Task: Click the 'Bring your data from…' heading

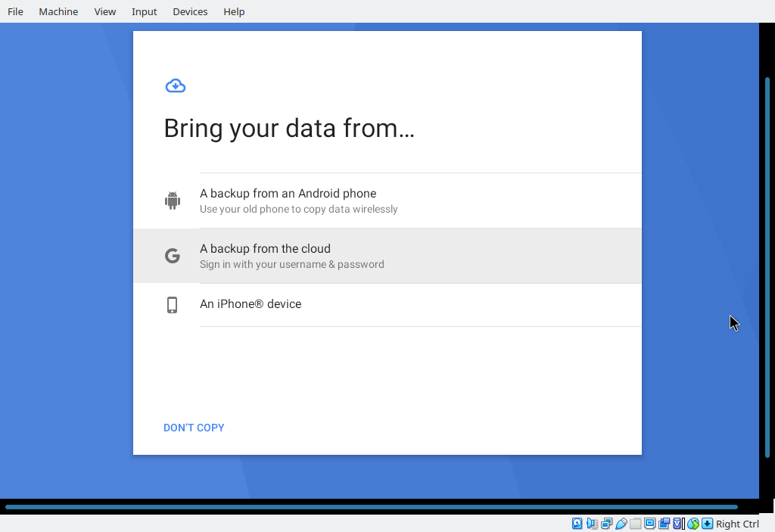Action: pos(289,129)
